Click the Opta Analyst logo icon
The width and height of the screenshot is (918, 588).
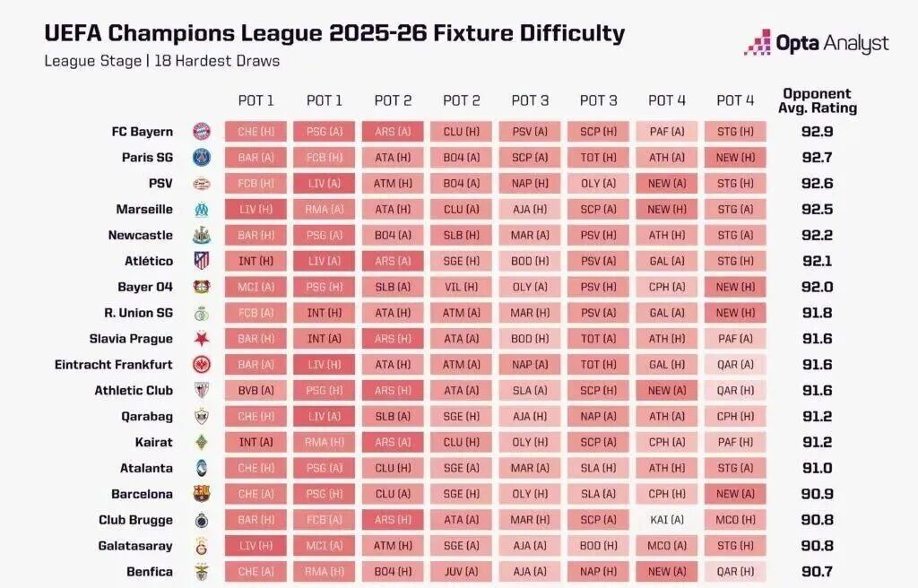click(758, 42)
